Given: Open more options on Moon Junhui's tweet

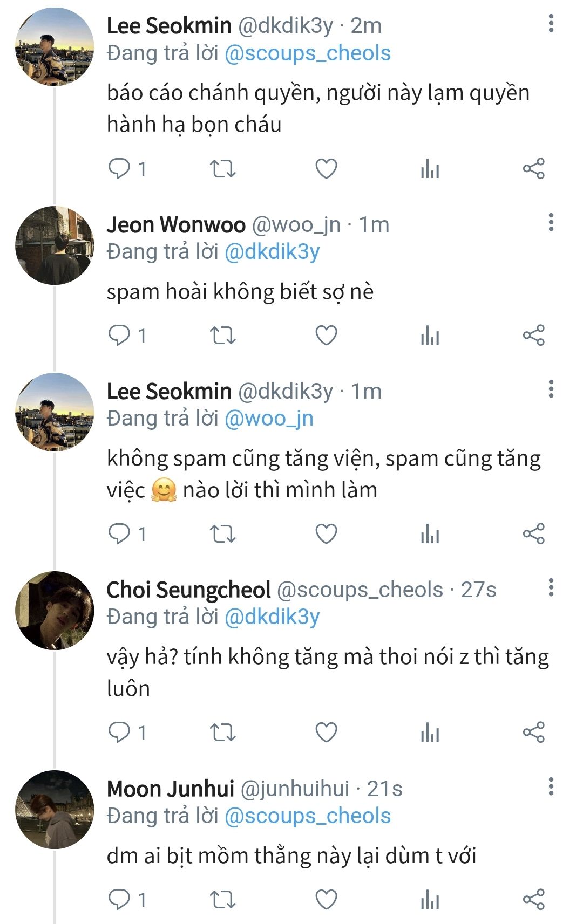Looking at the screenshot, I should [551, 786].
